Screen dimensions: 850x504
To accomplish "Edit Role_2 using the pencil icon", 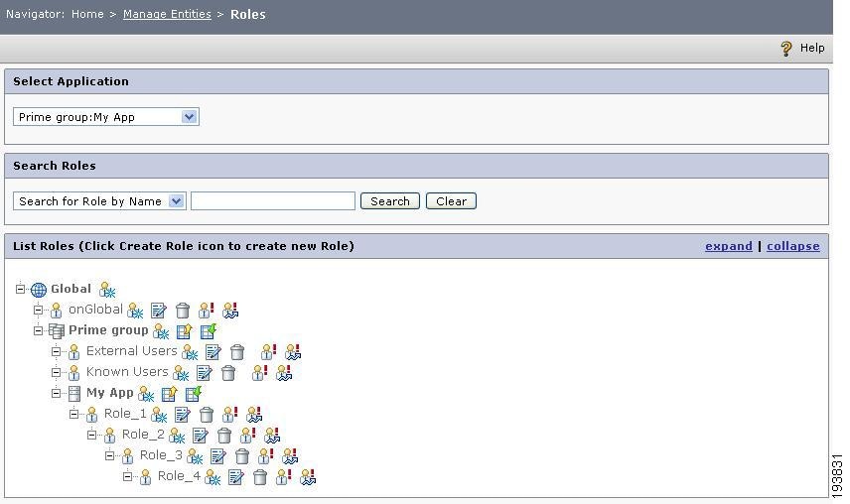I will [200, 436].
